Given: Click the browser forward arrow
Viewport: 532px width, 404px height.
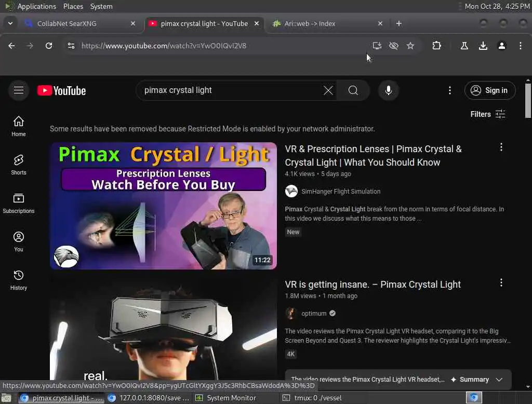Looking at the screenshot, I should coord(30,46).
